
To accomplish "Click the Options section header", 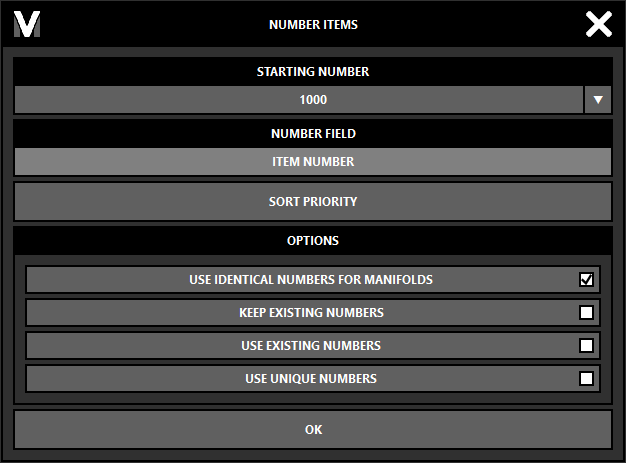I will (312, 241).
